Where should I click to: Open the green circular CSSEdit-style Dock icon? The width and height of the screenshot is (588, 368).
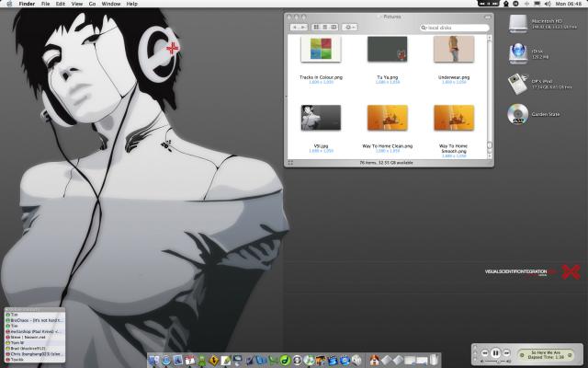[x=285, y=361]
